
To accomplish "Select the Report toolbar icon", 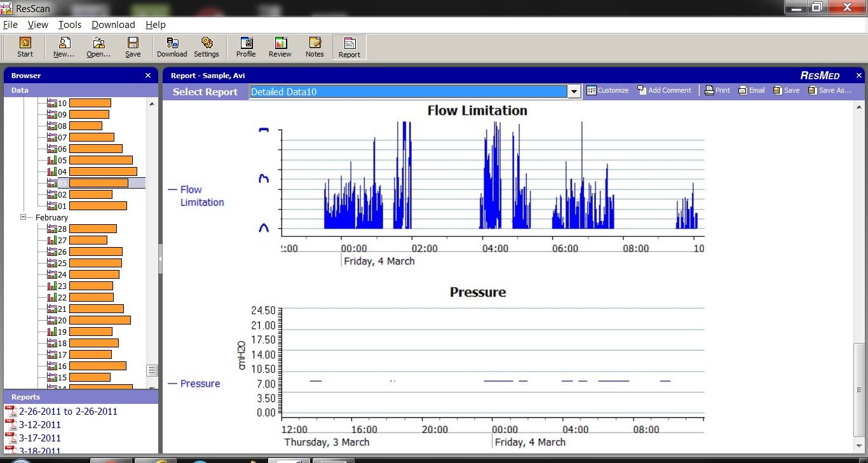I will click(x=349, y=48).
